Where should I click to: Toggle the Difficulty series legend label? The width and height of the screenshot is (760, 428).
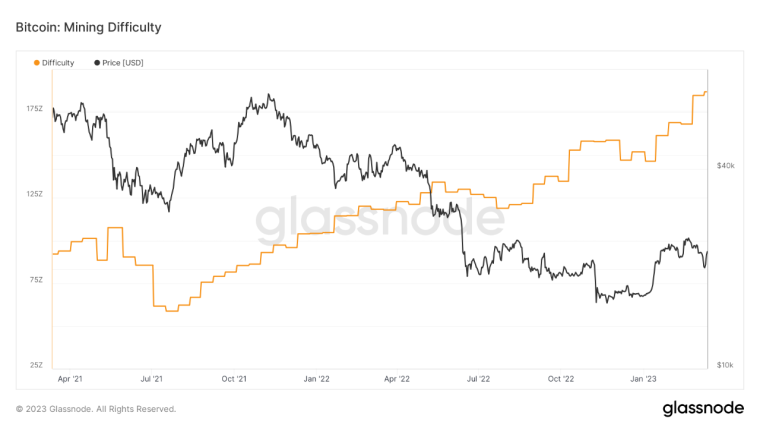pyautogui.click(x=58, y=63)
